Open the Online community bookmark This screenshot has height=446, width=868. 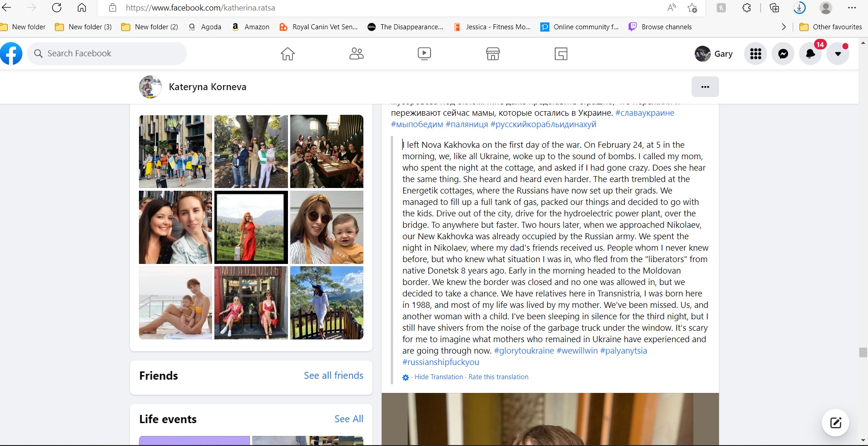(580, 27)
